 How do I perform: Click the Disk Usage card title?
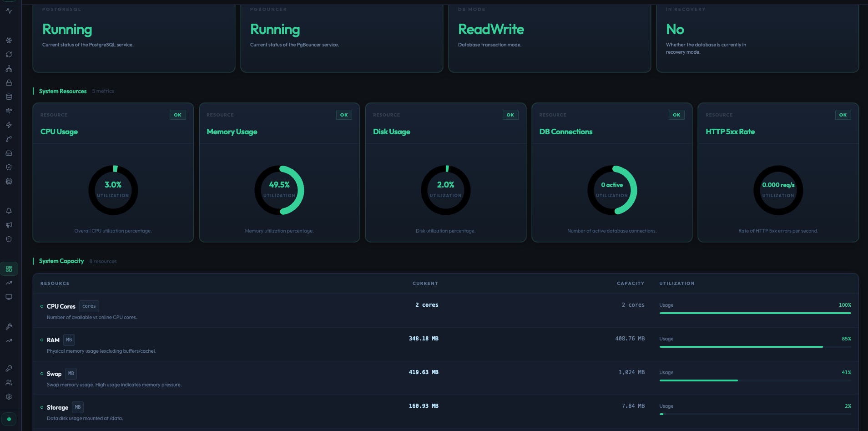point(392,132)
